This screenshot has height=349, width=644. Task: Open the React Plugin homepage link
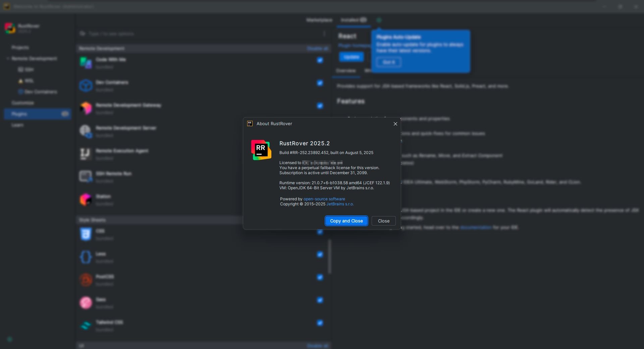tap(354, 46)
